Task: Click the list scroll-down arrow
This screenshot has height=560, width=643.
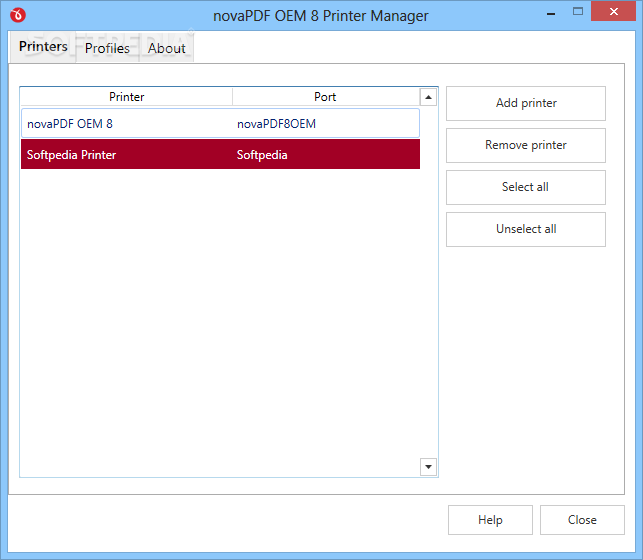Action: [x=428, y=467]
